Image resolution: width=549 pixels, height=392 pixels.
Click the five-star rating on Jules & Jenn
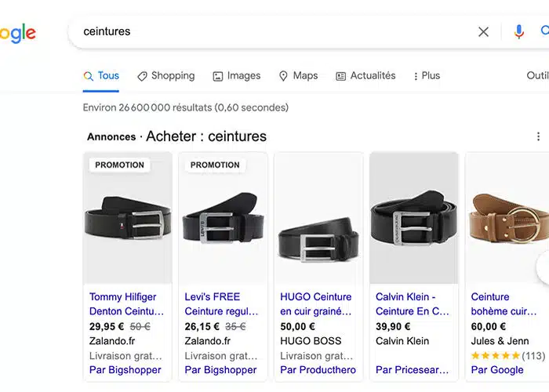[494, 356]
